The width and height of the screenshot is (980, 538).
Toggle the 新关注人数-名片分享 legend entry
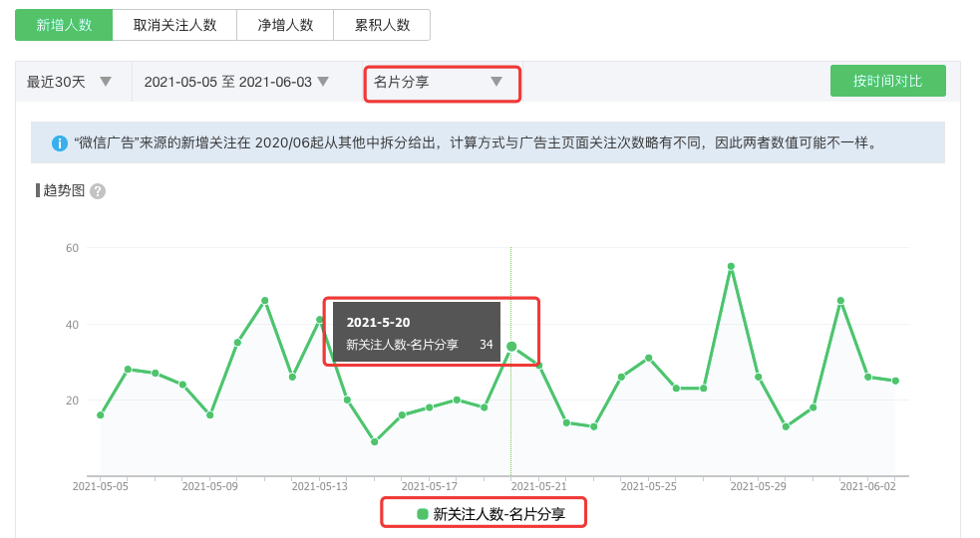click(491, 514)
